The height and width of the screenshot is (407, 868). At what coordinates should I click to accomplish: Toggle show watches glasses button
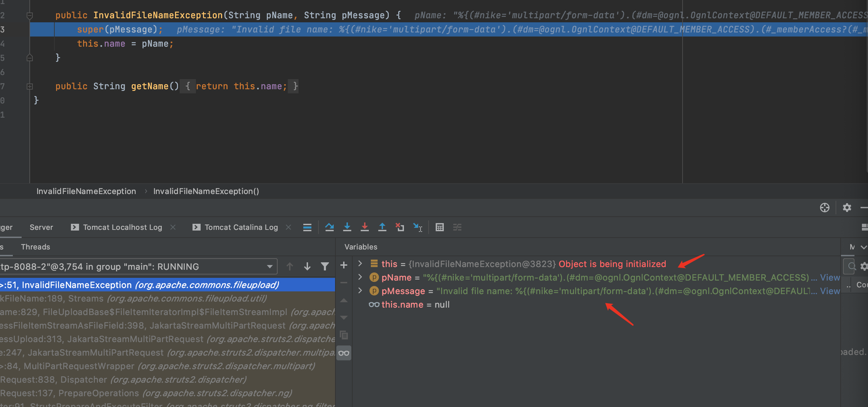[x=344, y=353]
